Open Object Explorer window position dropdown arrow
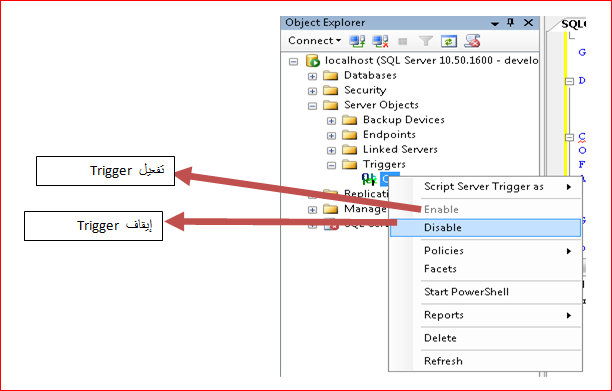Viewport: 612px width, 391px height. click(495, 24)
